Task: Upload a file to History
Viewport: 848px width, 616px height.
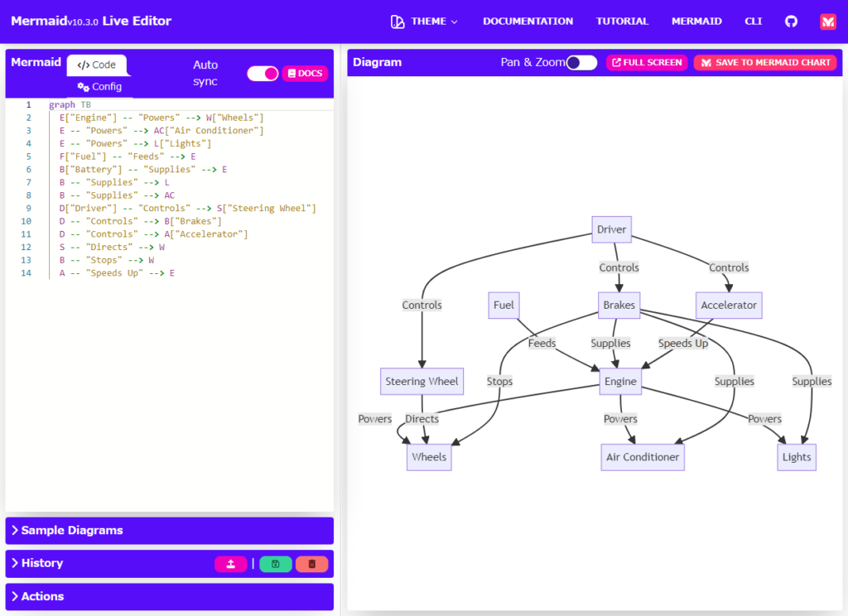Action: (231, 564)
